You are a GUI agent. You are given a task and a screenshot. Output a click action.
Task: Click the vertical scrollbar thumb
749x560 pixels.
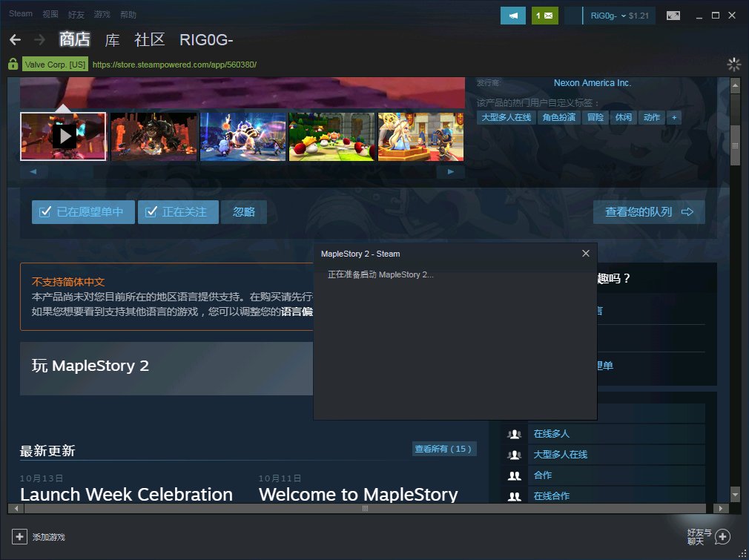[735, 145]
